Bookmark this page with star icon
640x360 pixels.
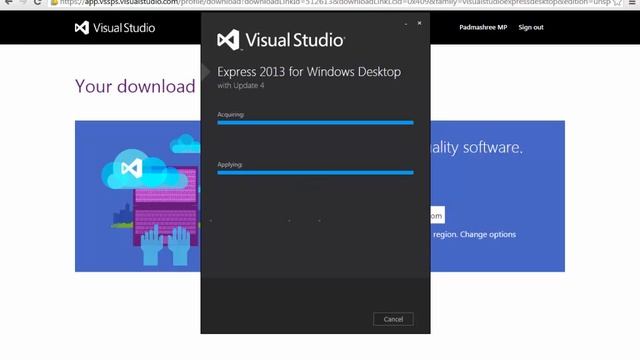(x=618, y=2)
